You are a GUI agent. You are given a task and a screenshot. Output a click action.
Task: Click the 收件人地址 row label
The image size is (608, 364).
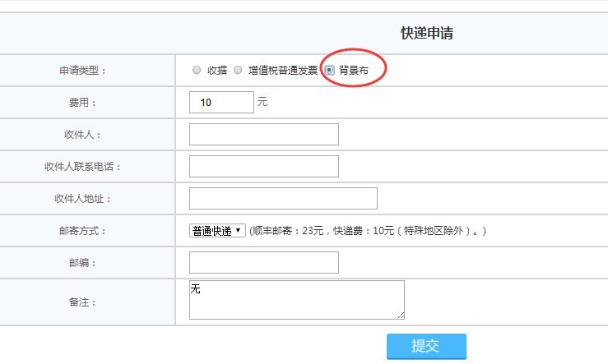click(86, 198)
